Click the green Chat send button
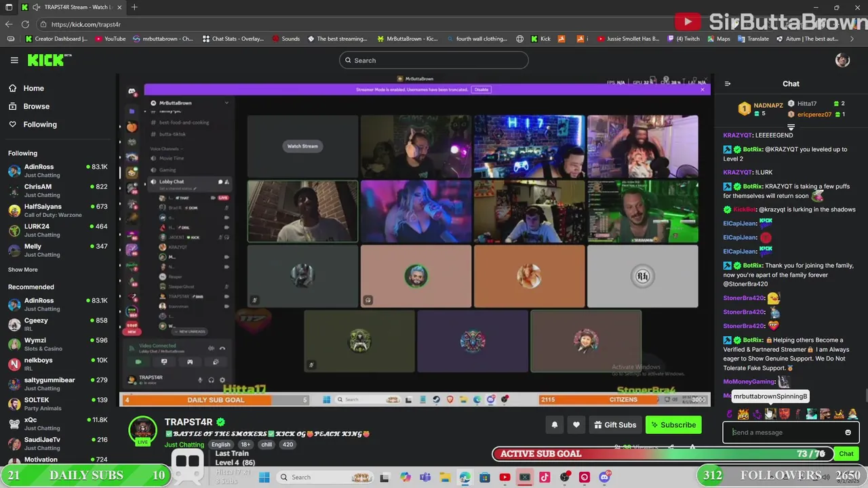The image size is (868, 488). [846, 453]
